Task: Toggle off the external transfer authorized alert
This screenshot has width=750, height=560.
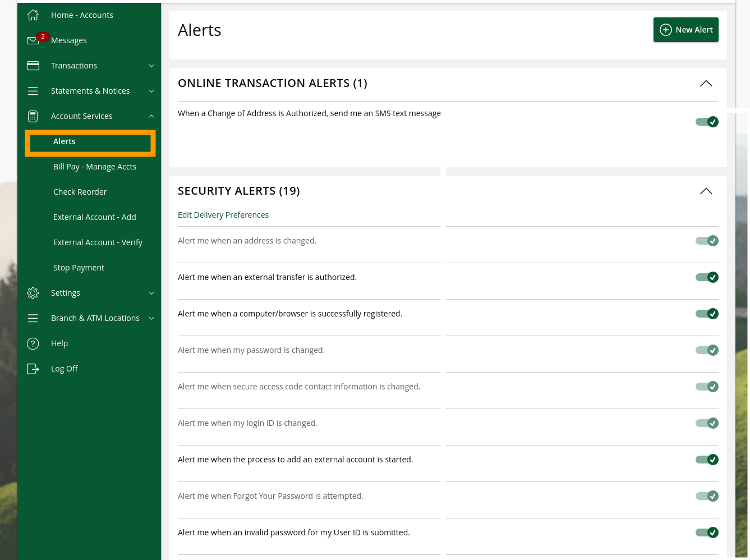Action: pos(707,277)
